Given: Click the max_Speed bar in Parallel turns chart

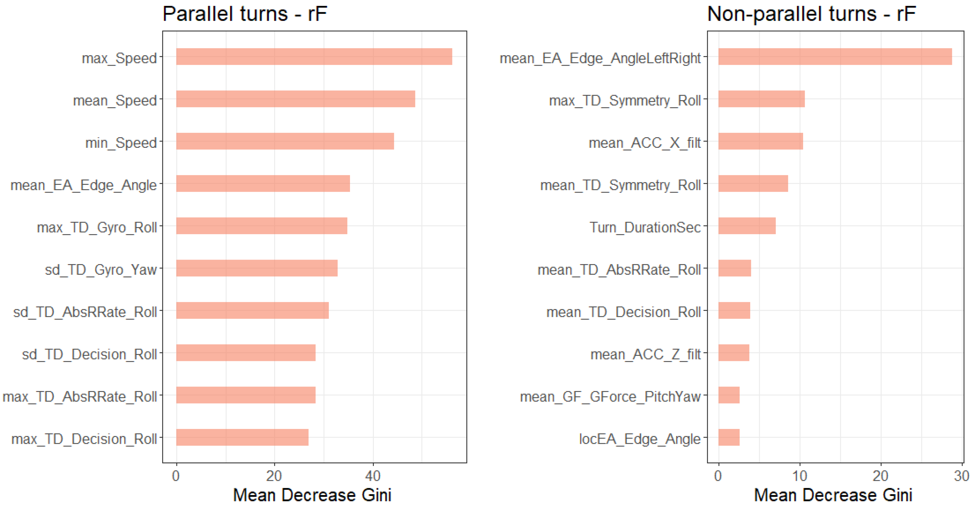Looking at the screenshot, I should tap(314, 57).
